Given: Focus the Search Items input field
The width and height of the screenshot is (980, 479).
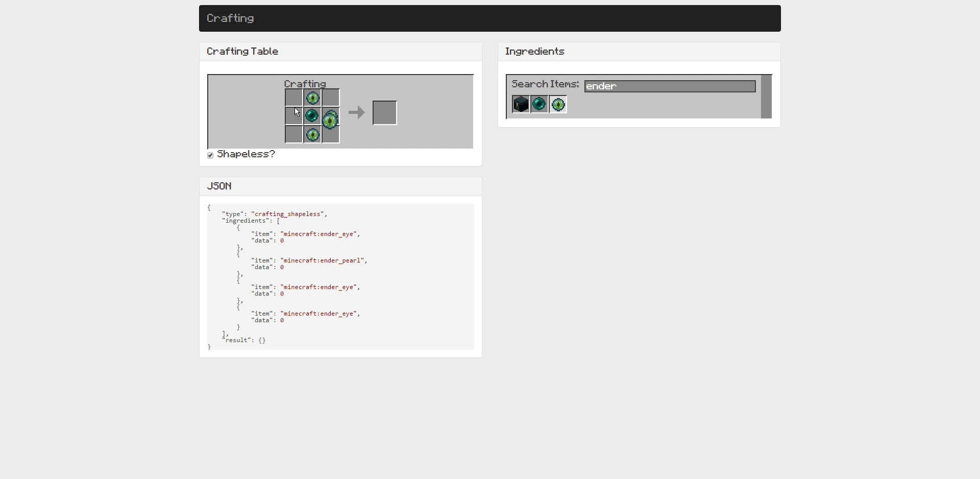Looking at the screenshot, I should [x=670, y=86].
